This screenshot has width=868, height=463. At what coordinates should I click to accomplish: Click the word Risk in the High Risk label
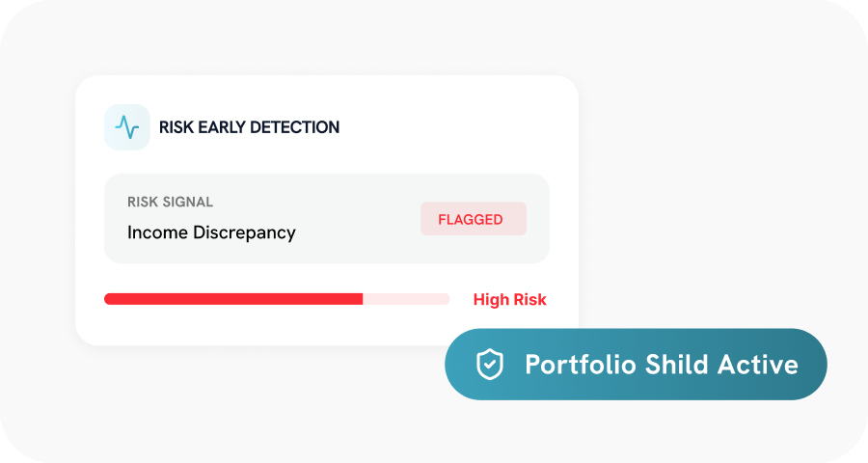tap(529, 299)
